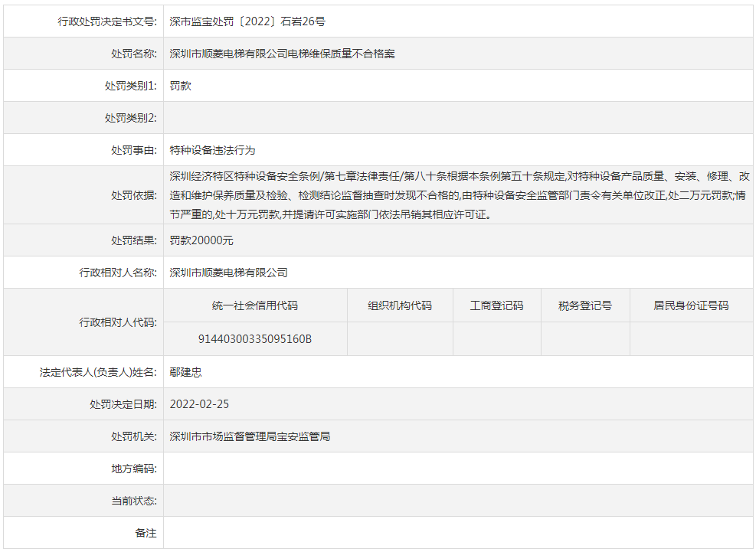Click the 当前状态 label
The width and height of the screenshot is (756, 552).
pos(133,501)
